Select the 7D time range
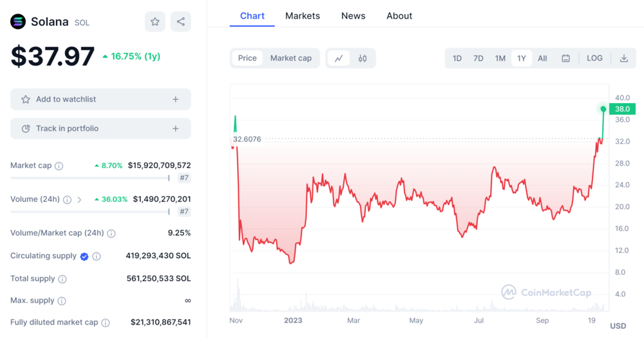The height and width of the screenshot is (338, 644). pyautogui.click(x=478, y=58)
